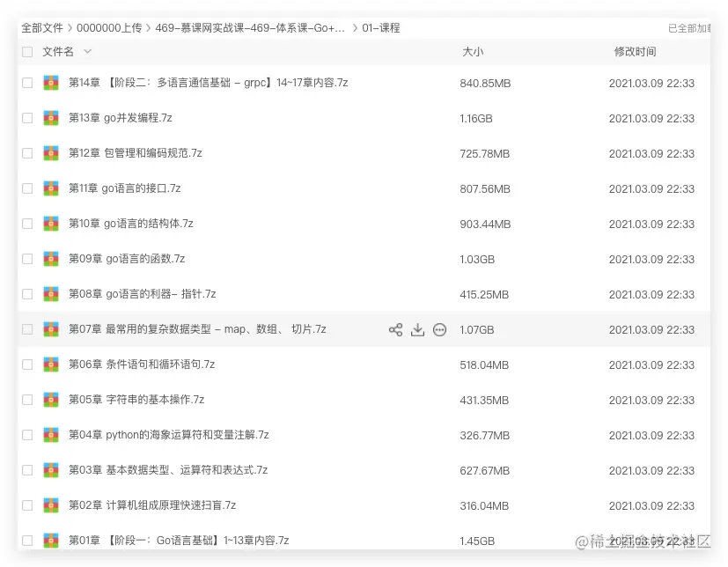Open the 文件名 sort dropdown arrow

85,52
